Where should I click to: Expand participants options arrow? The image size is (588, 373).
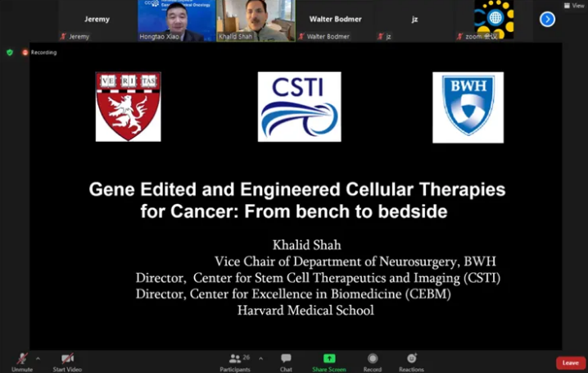point(260,358)
